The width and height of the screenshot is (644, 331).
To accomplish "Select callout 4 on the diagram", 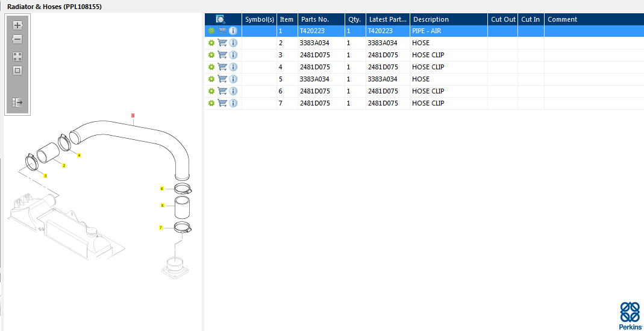I will [79, 156].
